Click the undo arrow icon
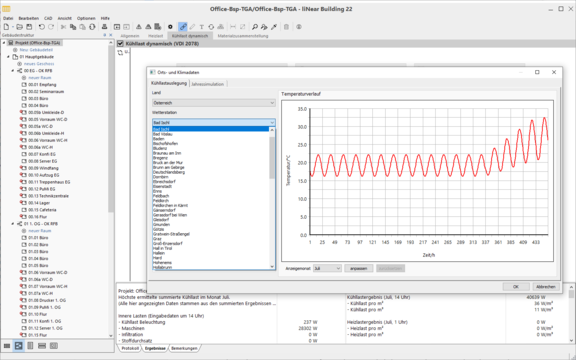This screenshot has width=576, height=360. pyautogui.click(x=42, y=27)
